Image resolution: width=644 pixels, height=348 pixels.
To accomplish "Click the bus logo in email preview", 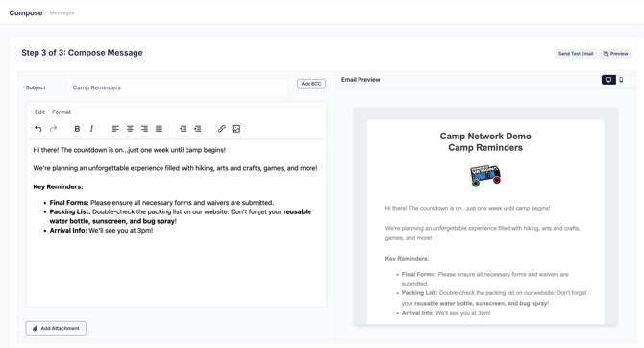I will (485, 175).
